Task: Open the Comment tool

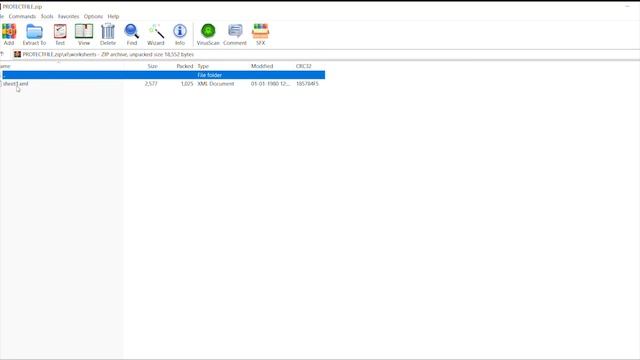Action: pyautogui.click(x=235, y=34)
